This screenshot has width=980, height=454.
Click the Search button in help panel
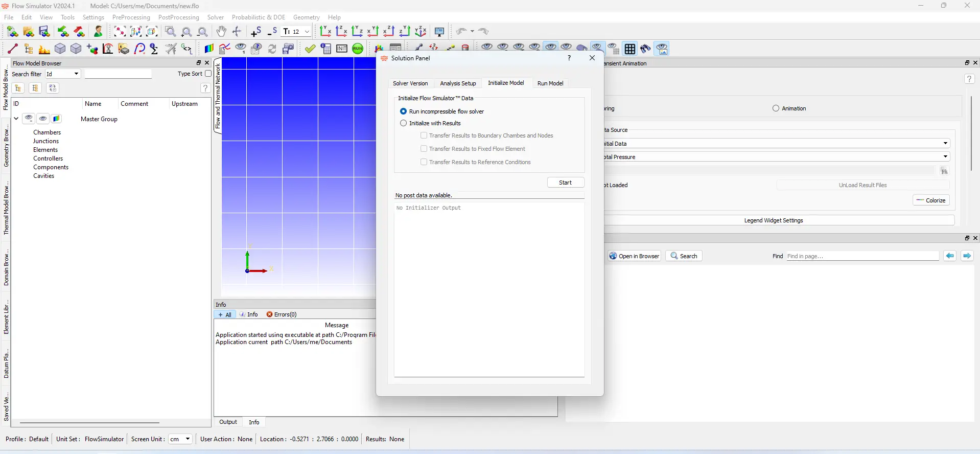point(684,256)
